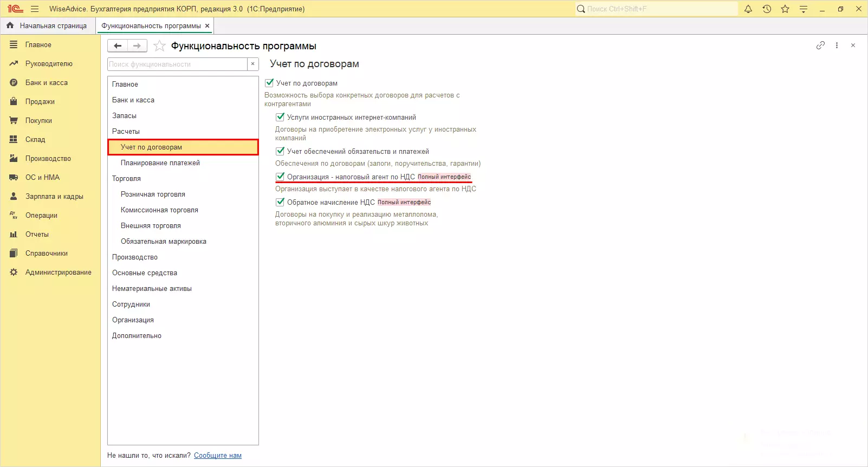The image size is (868, 467).
Task: Toggle Учет обеспечений обязательств и платежей checkbox
Action: 280,151
